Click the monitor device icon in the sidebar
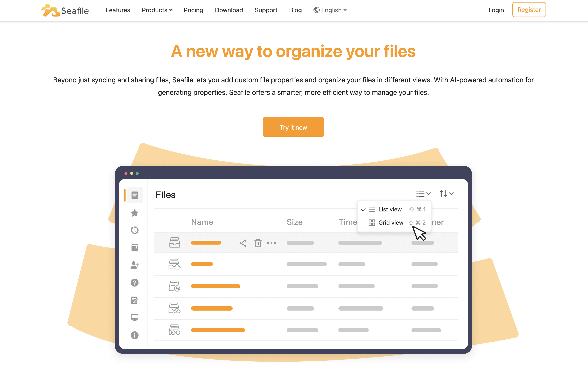This screenshot has height=368, width=588. (x=135, y=318)
